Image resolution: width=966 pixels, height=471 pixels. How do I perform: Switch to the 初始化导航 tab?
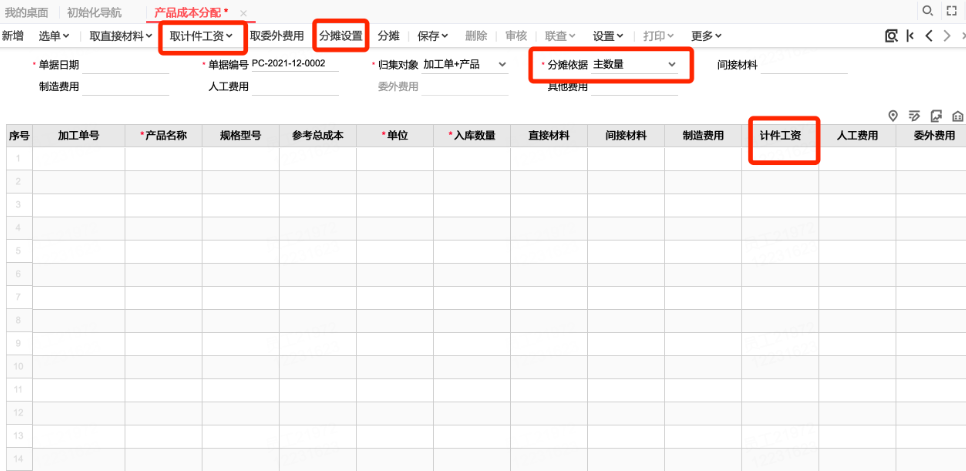tap(94, 12)
